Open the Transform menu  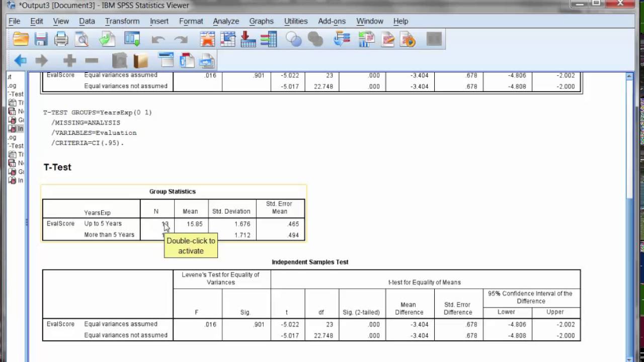pos(122,21)
